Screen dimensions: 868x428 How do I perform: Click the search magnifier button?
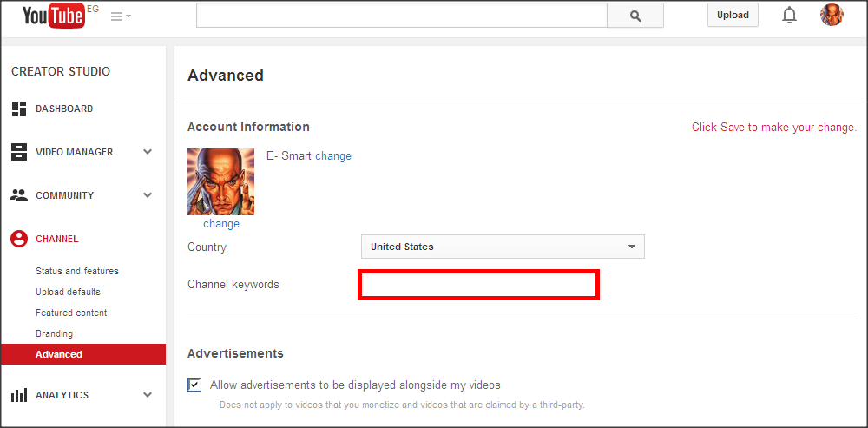pos(635,16)
